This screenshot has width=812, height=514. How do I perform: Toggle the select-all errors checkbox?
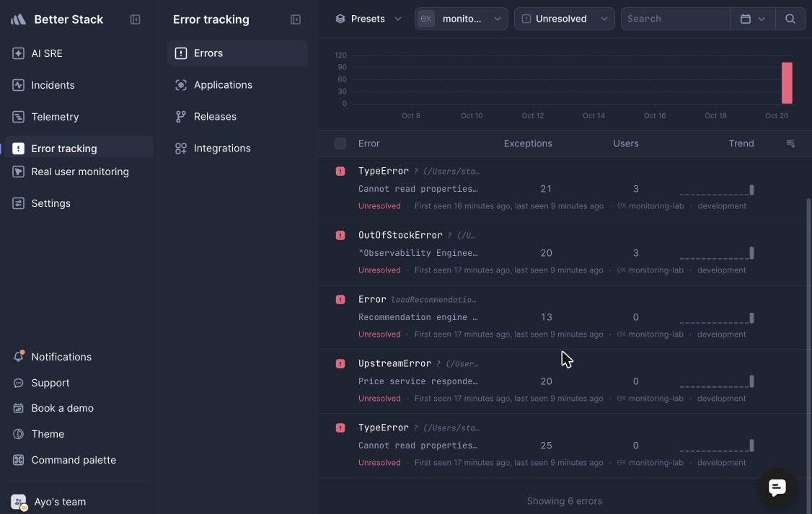[340, 143]
